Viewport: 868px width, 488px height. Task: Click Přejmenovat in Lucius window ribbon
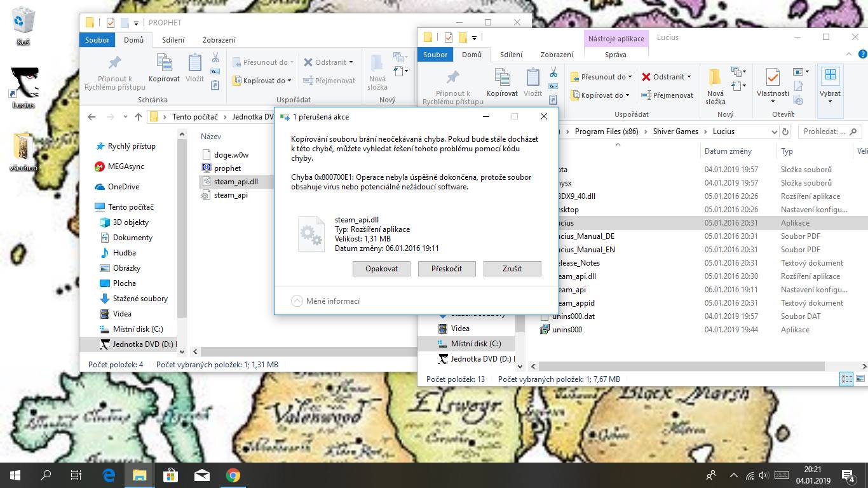tap(667, 95)
